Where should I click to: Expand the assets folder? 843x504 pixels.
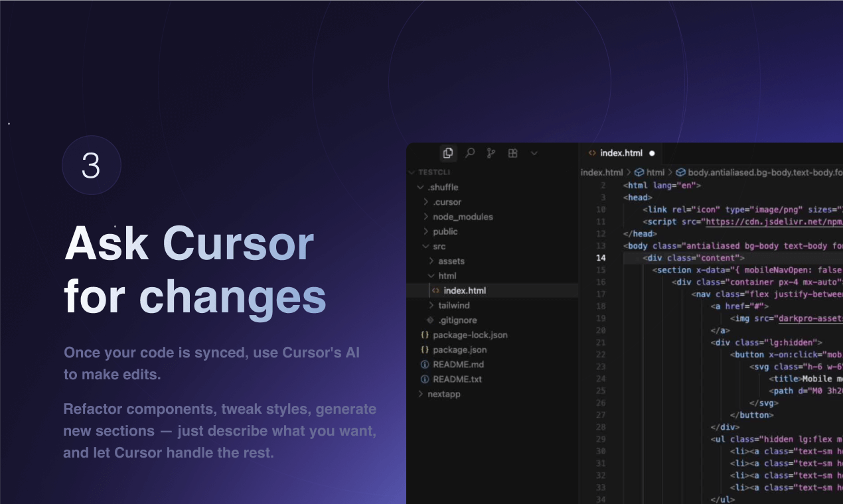pyautogui.click(x=431, y=261)
